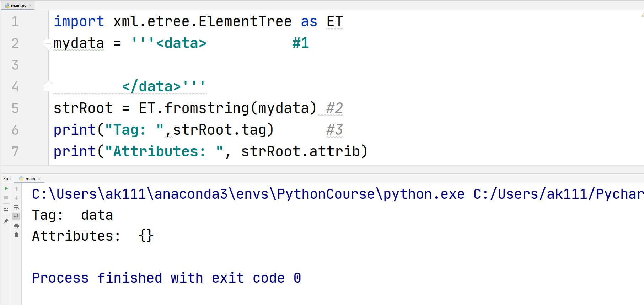Close the main run console tab
The height and width of the screenshot is (305, 644).
(x=39, y=179)
